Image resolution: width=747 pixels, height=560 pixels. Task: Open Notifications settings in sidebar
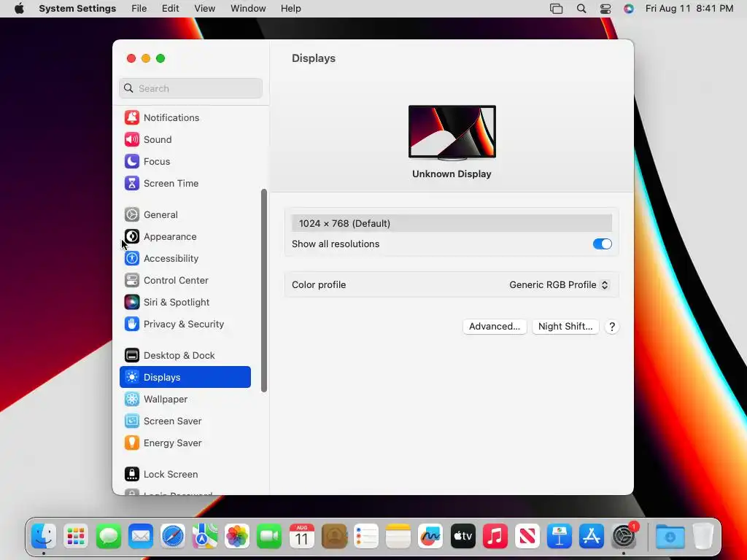coord(185,117)
